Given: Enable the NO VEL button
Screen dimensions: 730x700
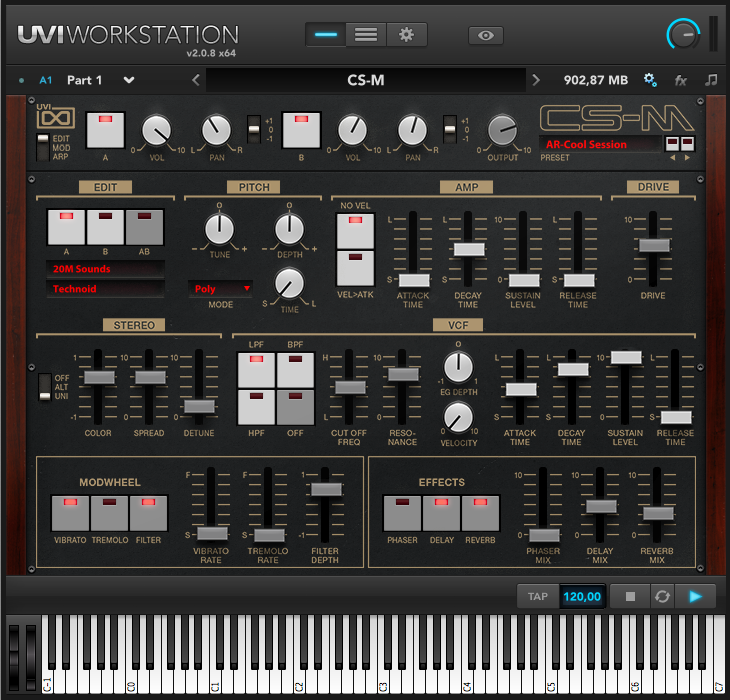Looking at the screenshot, I should 355,231.
